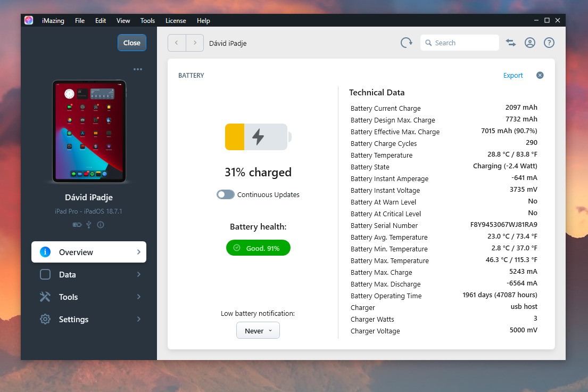Image resolution: width=588 pixels, height=392 pixels.
Task: Select the Data sidebar item
Action: point(89,274)
